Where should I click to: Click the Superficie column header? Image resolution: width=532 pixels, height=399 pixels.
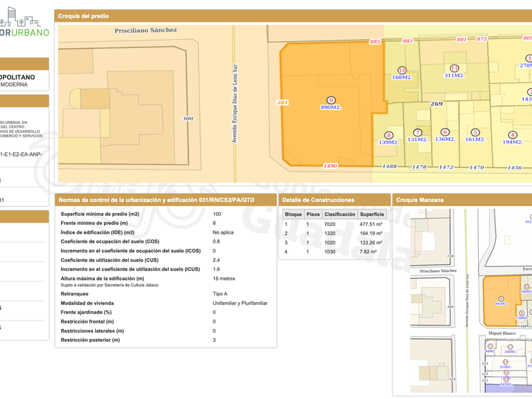372,214
